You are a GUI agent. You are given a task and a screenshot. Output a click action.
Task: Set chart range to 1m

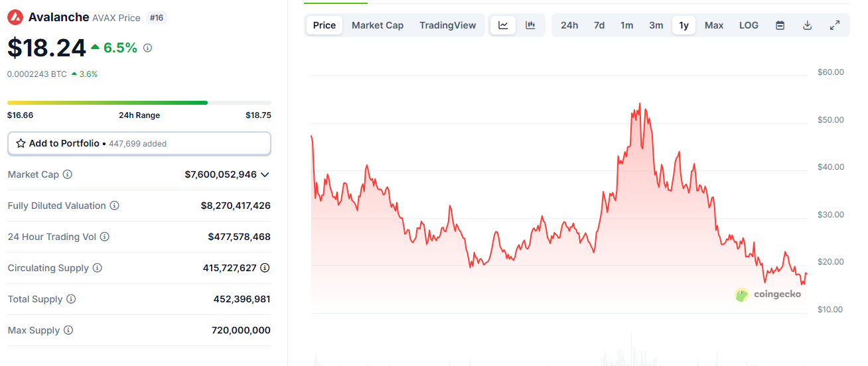[627, 25]
